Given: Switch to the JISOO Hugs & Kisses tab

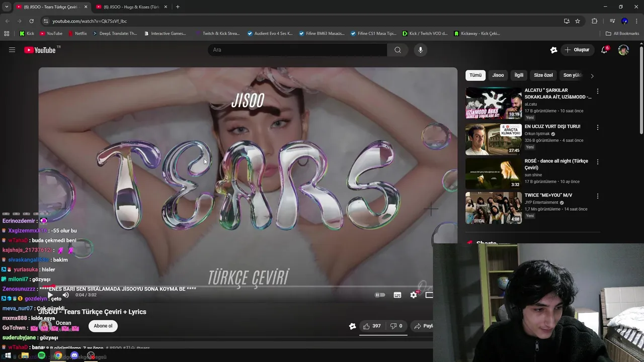Looking at the screenshot, I should (x=131, y=7).
